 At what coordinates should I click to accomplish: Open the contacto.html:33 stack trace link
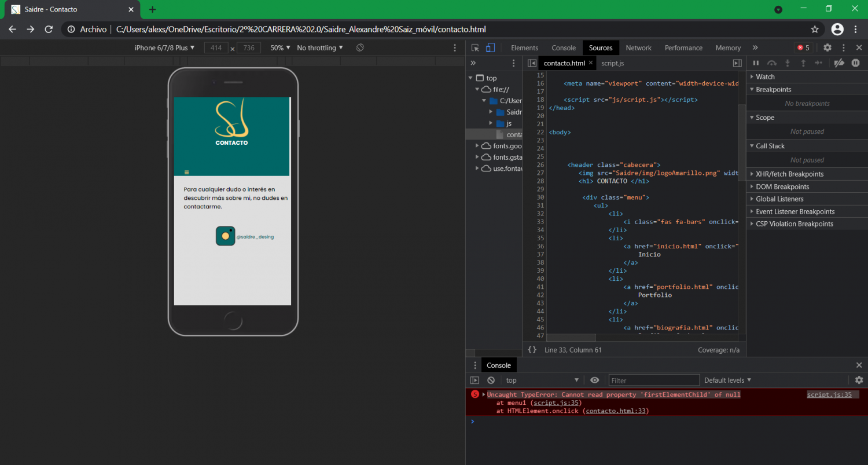click(x=616, y=411)
